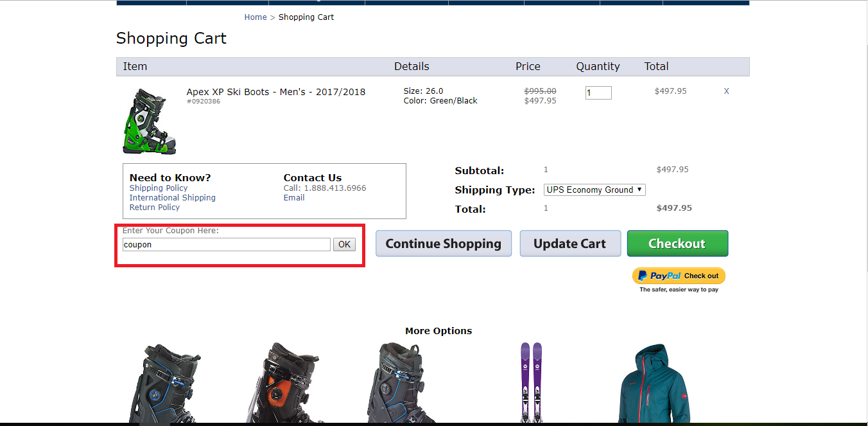Click the item number #0920386 text
868x426 pixels.
pos(204,102)
